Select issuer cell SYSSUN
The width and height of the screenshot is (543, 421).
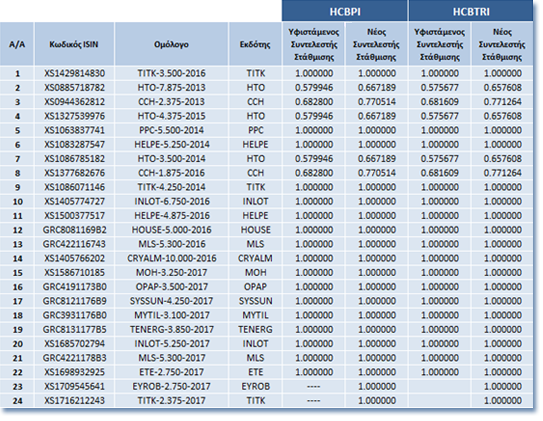coord(255,301)
